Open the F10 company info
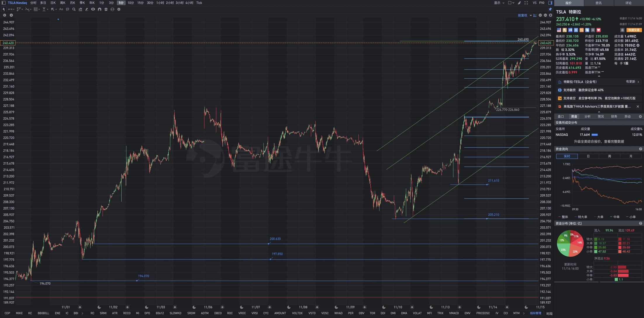Image resolution: width=644 pixels, height=318 pixels. click(542, 3)
